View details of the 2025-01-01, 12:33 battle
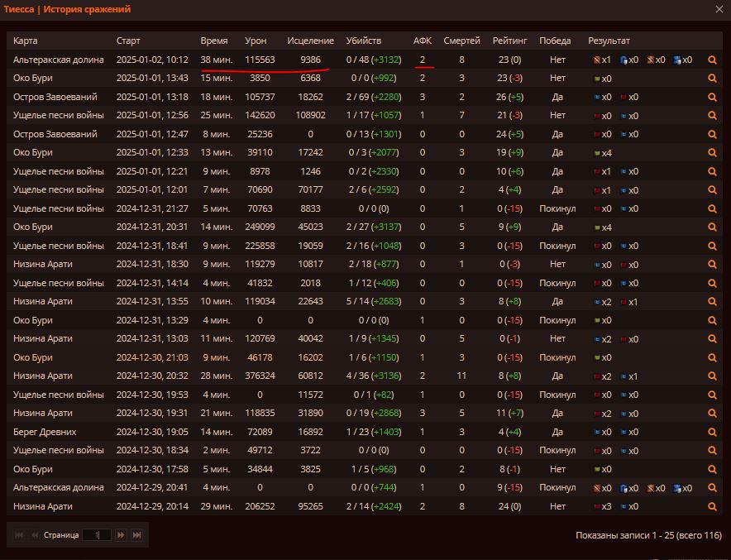Image resolution: width=731 pixels, height=560 pixels. (x=712, y=153)
